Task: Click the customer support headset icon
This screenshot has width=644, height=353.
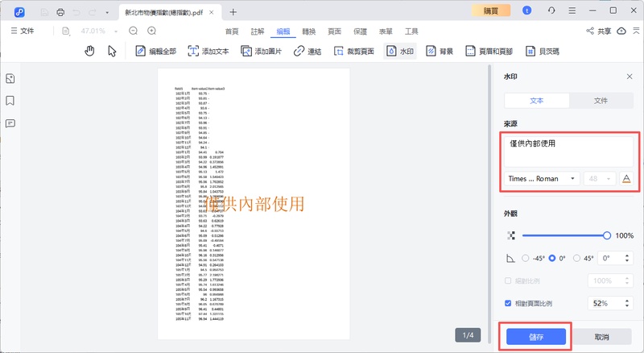Action: coord(551,10)
